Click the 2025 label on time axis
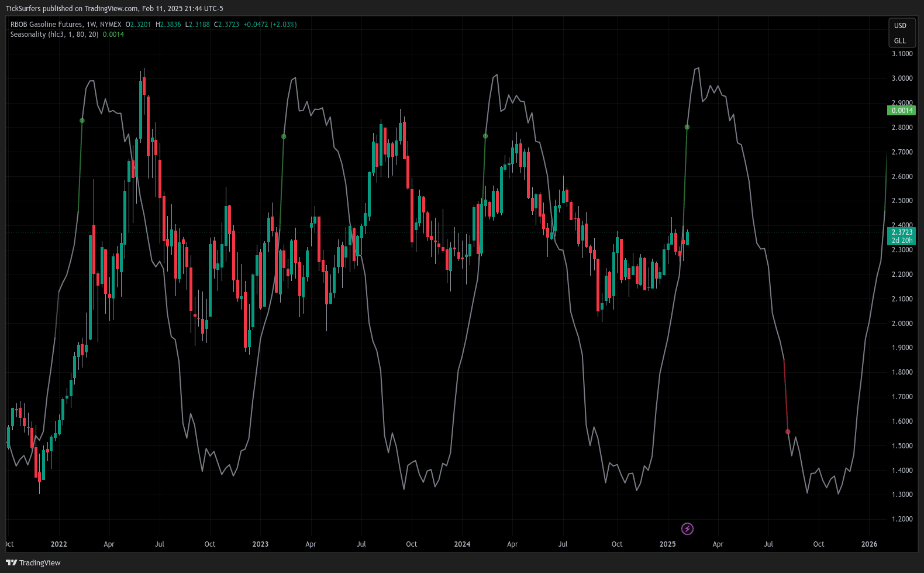 [x=667, y=544]
